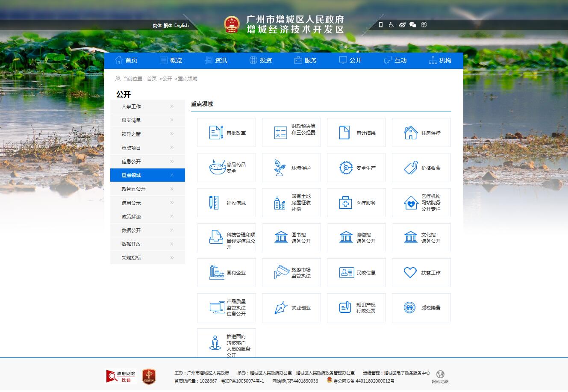Viewport: 568px width, 392px height.
Task: Select 政务五公开 in the sidebar
Action: 133,189
